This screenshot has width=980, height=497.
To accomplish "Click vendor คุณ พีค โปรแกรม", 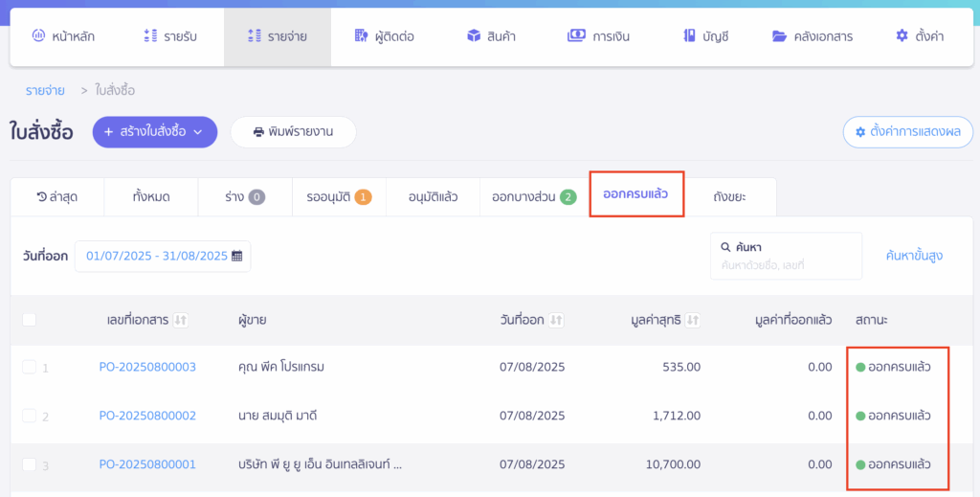I will point(281,367).
